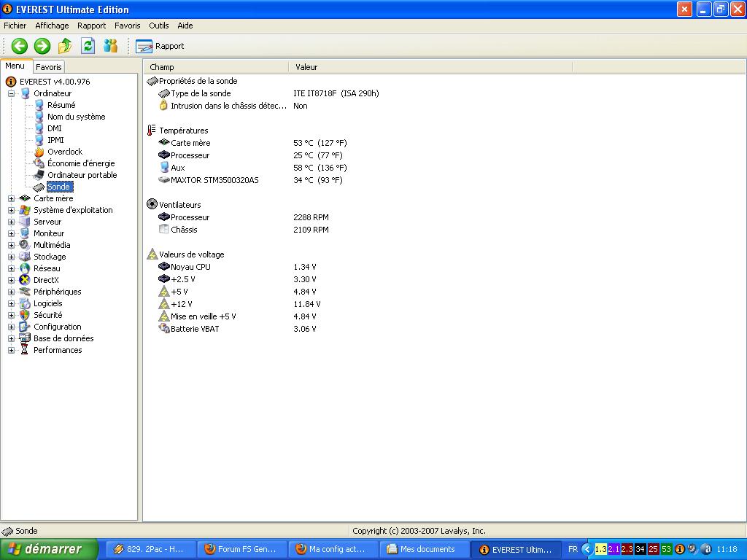The image size is (747, 560).
Task: Open the Favoris menu in menu bar
Action: (x=127, y=26)
